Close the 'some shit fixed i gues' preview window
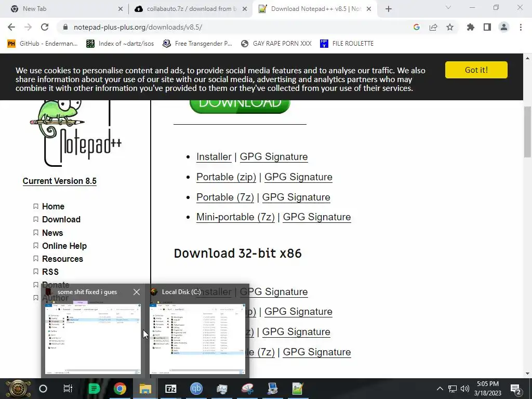Viewport: 532px width, 399px height. tap(137, 292)
